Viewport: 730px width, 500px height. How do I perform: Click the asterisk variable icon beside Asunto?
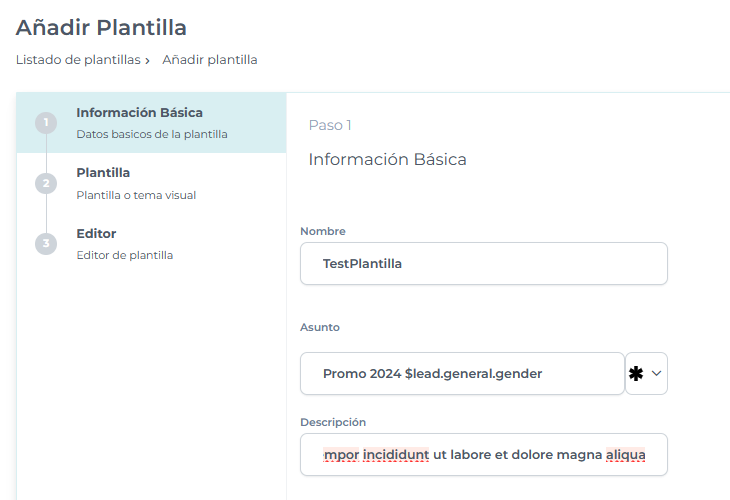click(635, 373)
